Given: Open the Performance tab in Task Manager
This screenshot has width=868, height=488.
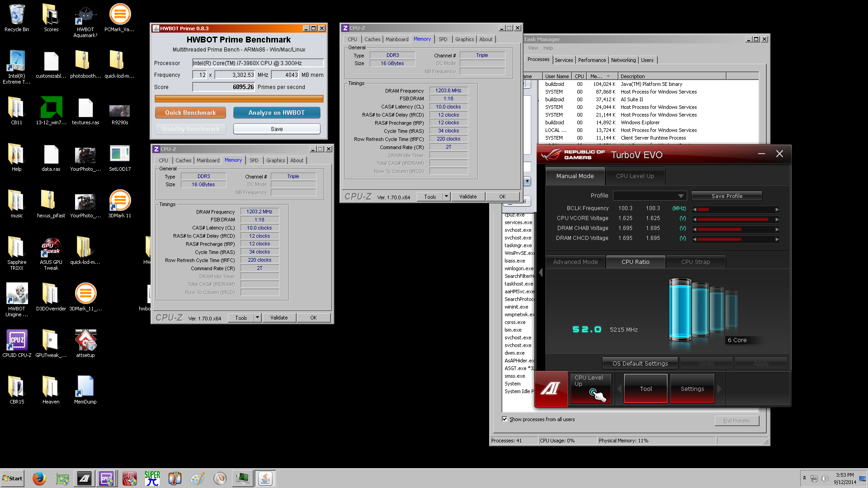Looking at the screenshot, I should 592,60.
